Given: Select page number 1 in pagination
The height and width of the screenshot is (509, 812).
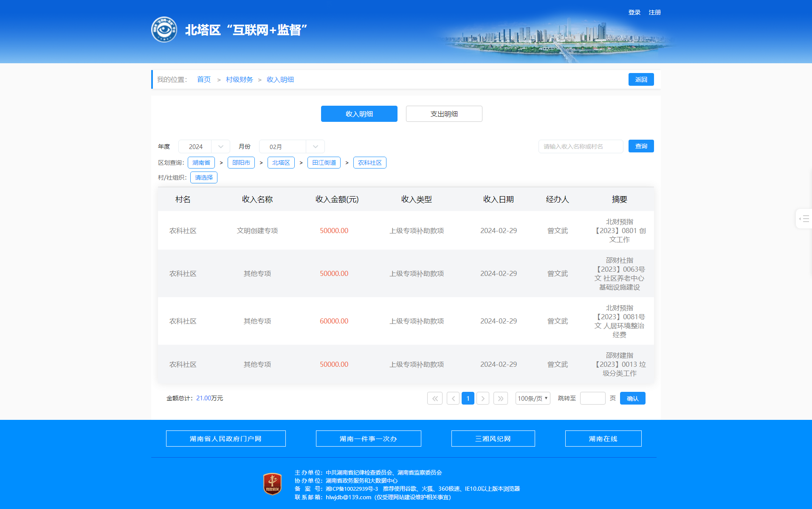Looking at the screenshot, I should point(468,398).
